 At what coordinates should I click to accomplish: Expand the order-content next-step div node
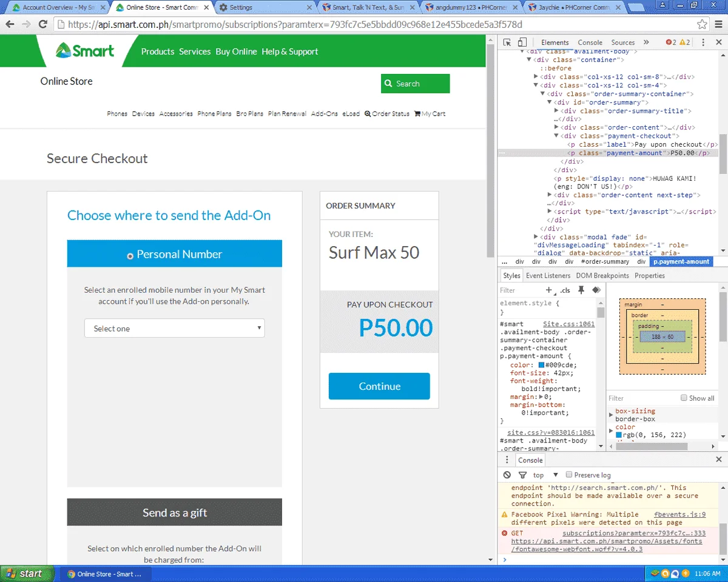[550, 195]
